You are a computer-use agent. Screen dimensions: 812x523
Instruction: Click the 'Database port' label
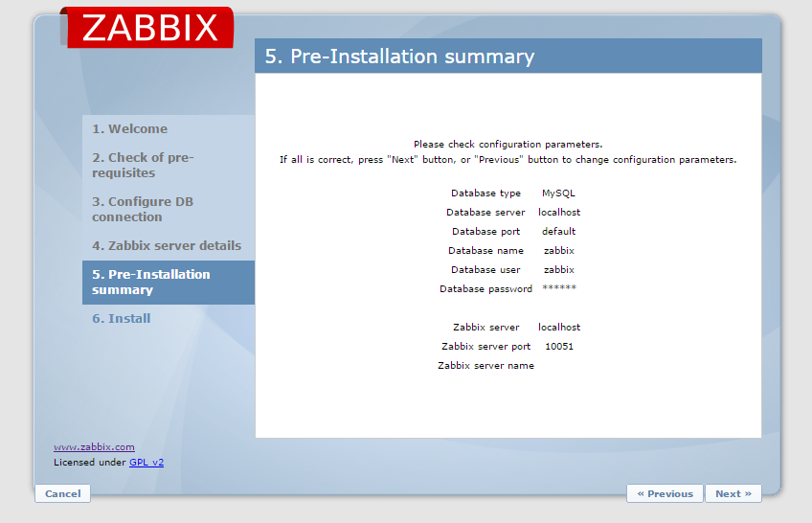[x=485, y=232]
